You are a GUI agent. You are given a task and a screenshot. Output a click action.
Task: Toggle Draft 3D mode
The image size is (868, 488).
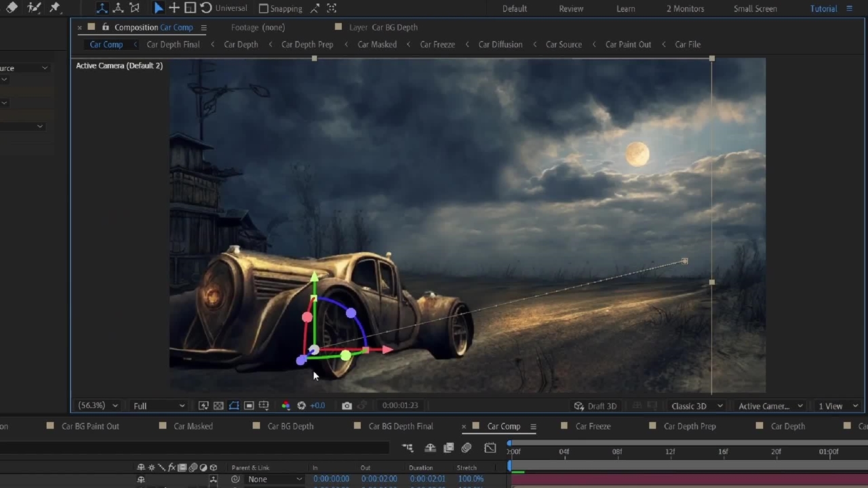(x=595, y=406)
